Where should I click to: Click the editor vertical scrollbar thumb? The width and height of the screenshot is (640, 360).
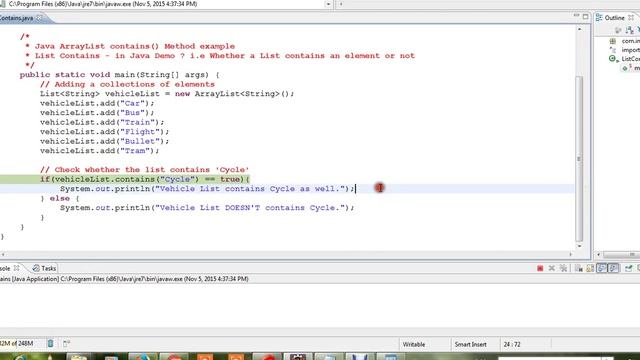(579, 158)
